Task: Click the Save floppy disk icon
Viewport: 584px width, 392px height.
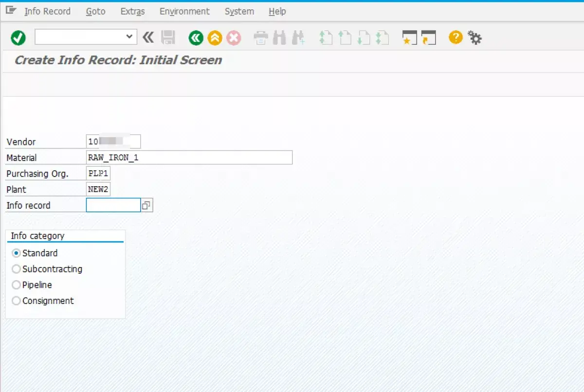Action: [x=168, y=37]
